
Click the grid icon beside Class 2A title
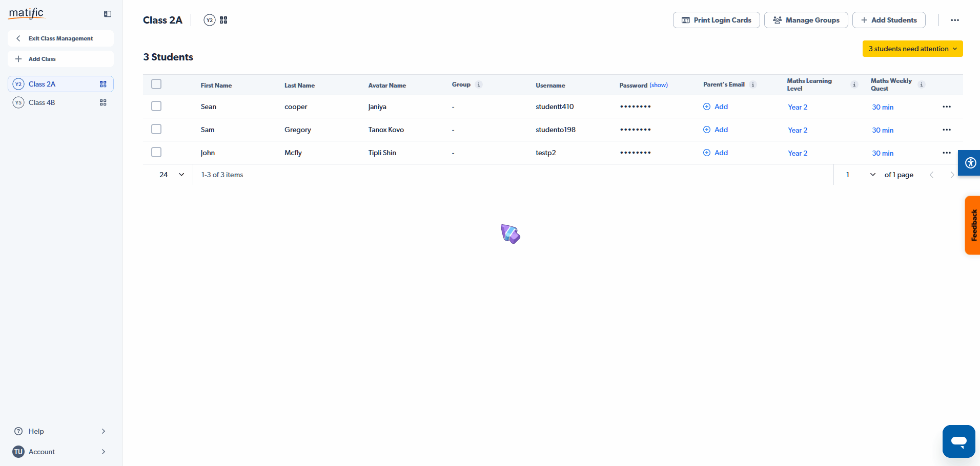[x=223, y=20]
